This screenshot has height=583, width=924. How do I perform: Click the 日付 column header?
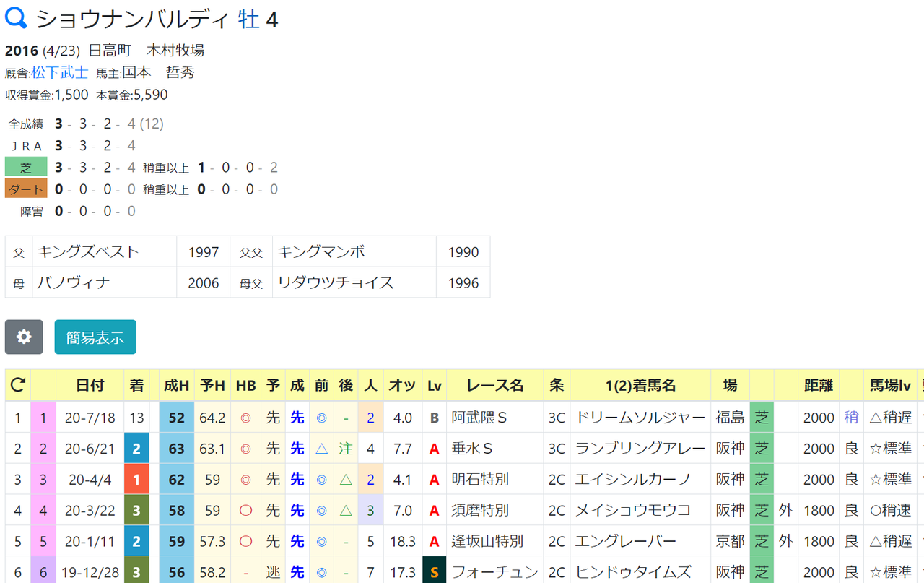(90, 386)
